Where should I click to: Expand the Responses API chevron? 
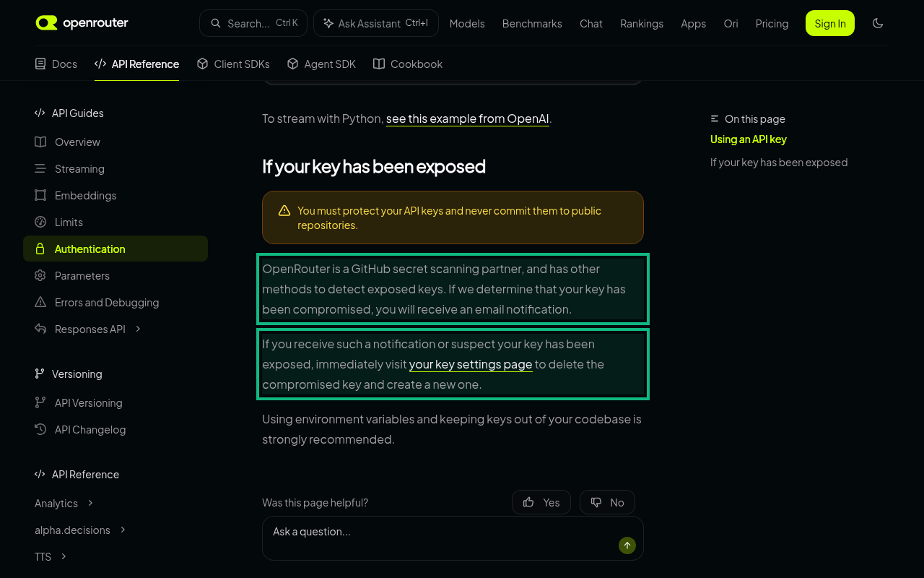point(138,329)
